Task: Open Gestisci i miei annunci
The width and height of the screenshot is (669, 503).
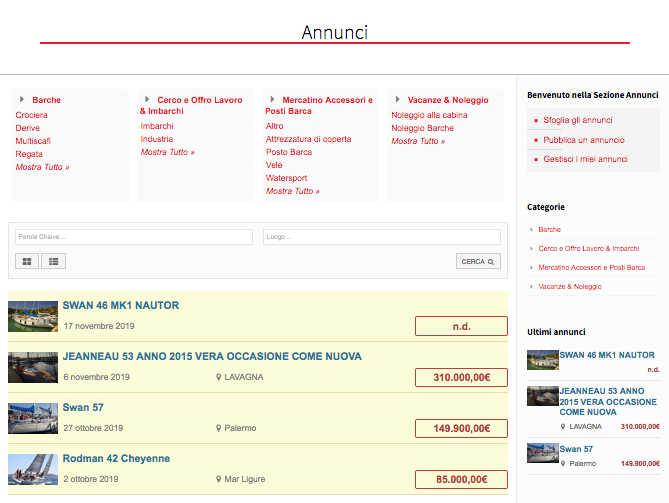Action: pyautogui.click(x=585, y=159)
